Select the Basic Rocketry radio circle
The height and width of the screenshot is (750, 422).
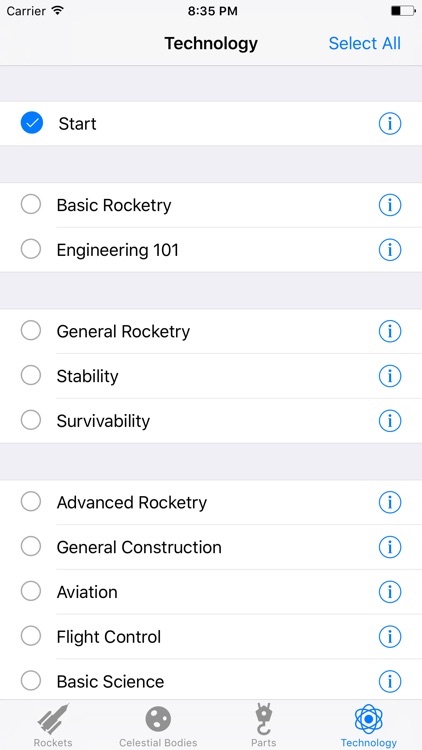31,205
